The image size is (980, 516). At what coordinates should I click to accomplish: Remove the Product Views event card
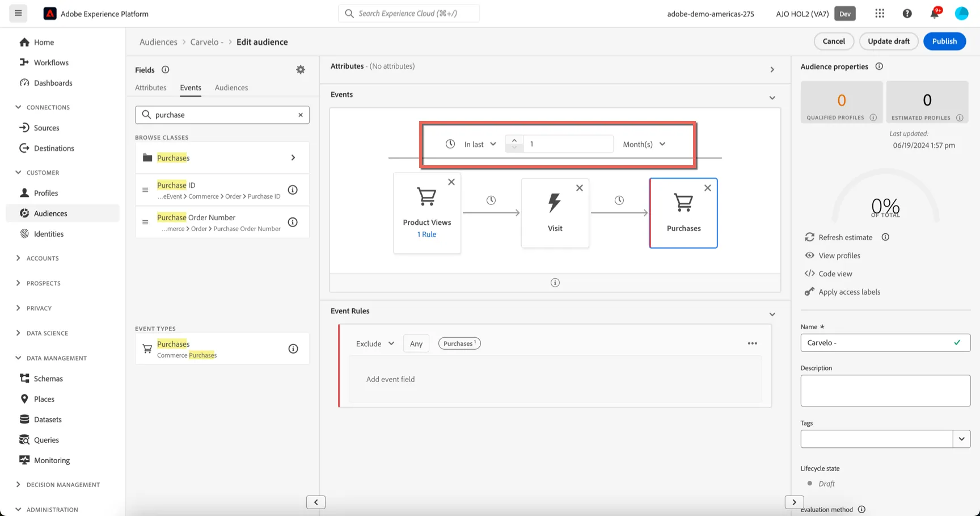coord(451,182)
